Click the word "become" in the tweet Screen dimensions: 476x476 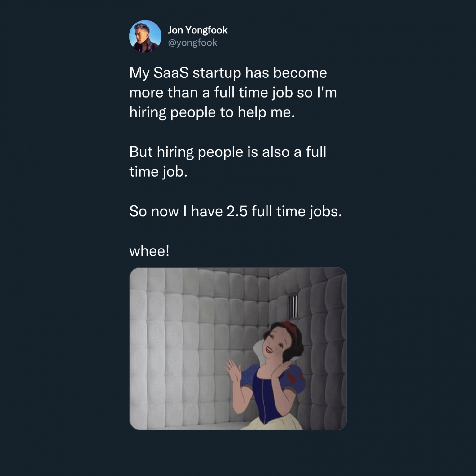[x=300, y=73]
